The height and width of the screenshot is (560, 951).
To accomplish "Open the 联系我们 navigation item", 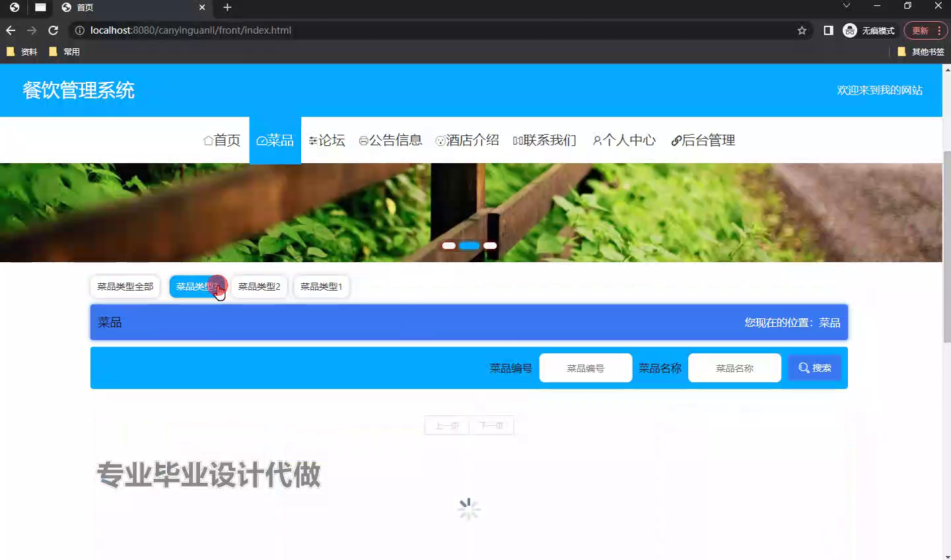I will click(545, 140).
